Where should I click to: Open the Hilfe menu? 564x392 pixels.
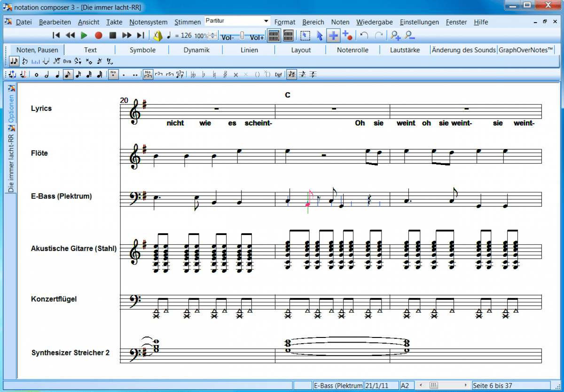[x=481, y=22]
